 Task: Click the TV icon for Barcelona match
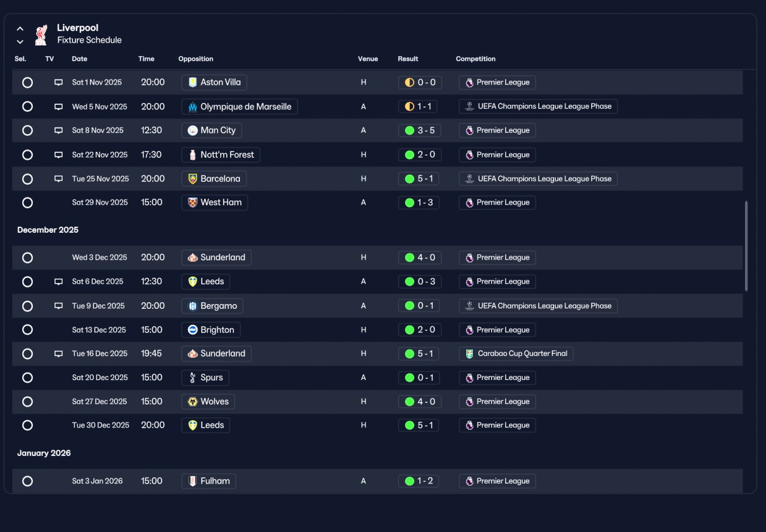[59, 179]
